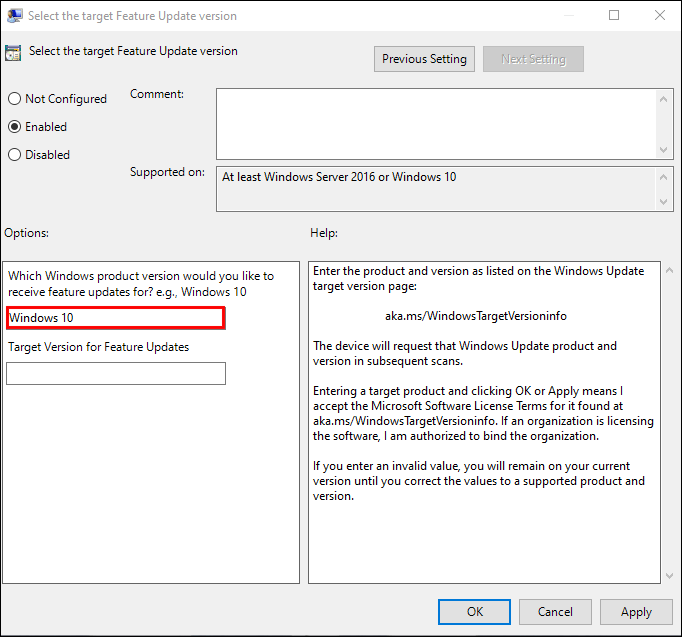Click the 'Which Windows product version' question text
The width and height of the screenshot is (682, 637).
click(141, 284)
